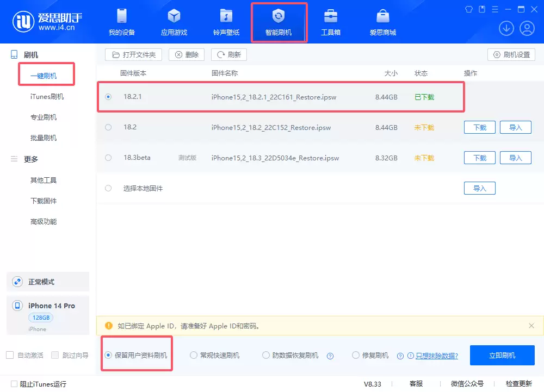The height and width of the screenshot is (392, 544).
Task: Click the download manager arrow icon
Action: (506, 28)
